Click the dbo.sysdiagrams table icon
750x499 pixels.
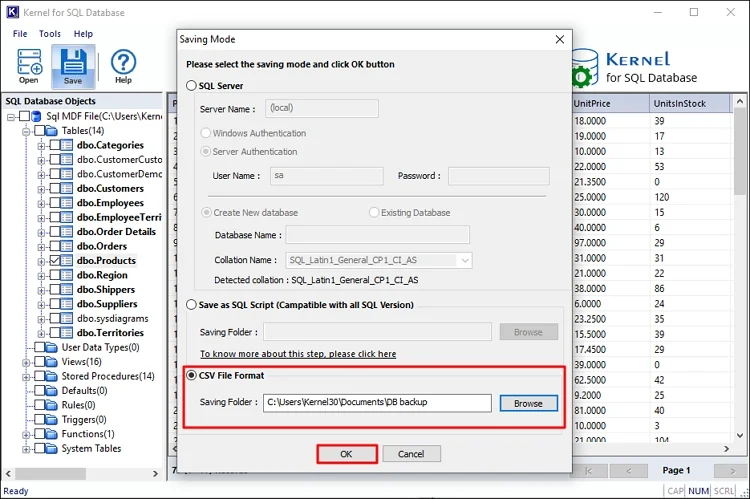click(x=67, y=318)
